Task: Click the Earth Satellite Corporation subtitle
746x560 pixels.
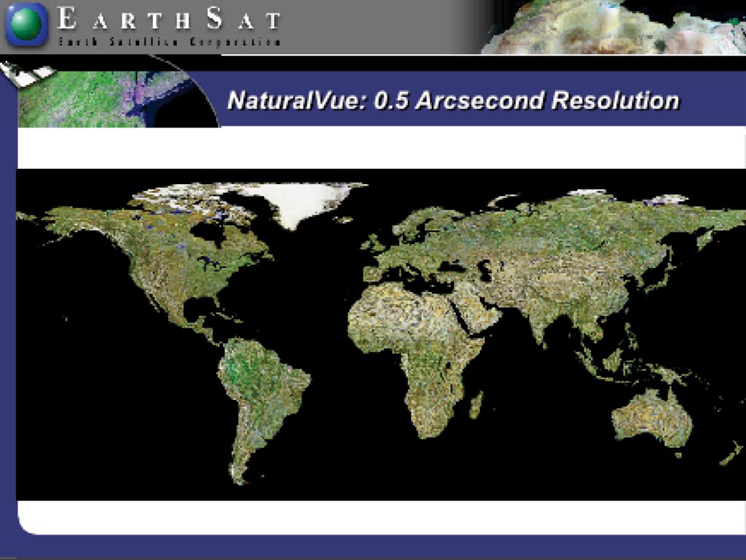Action: coord(169,42)
